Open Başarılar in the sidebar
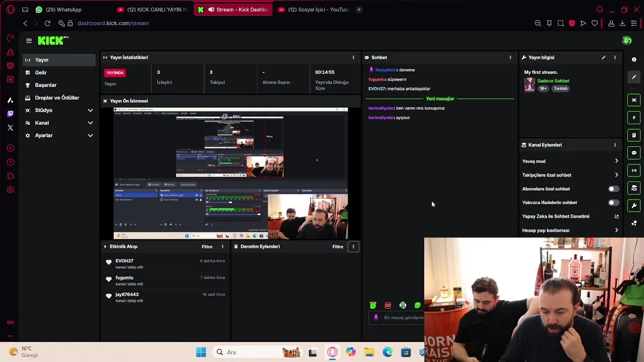 pos(59,85)
